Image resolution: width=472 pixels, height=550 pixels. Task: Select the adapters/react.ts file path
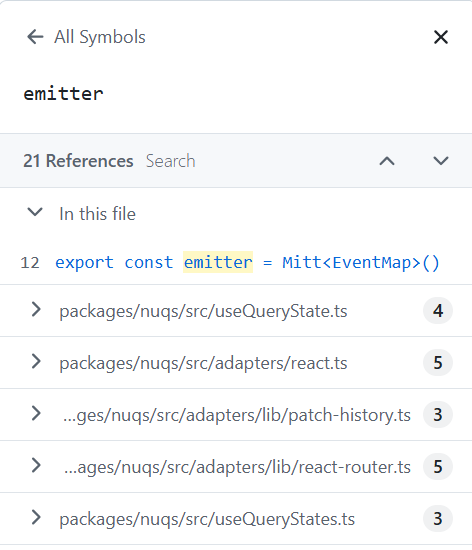[203, 363]
